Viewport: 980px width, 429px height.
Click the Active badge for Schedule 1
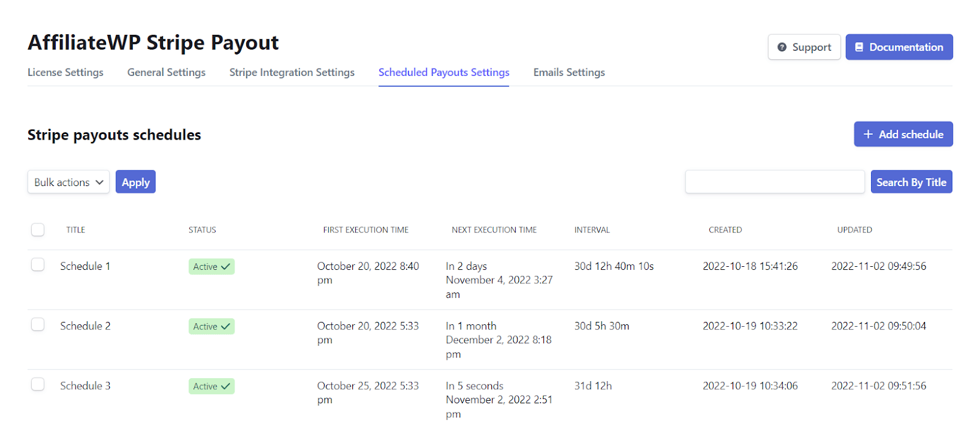pyautogui.click(x=211, y=267)
